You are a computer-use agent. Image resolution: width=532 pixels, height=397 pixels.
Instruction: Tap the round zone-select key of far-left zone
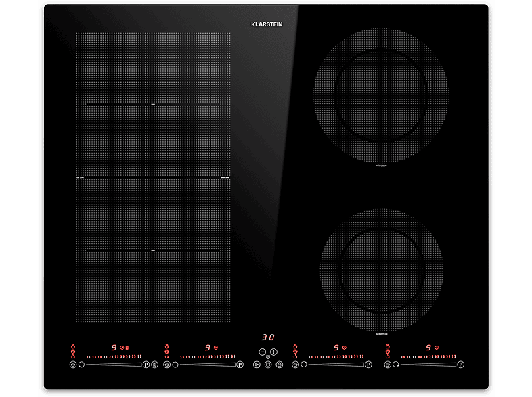point(81,365)
